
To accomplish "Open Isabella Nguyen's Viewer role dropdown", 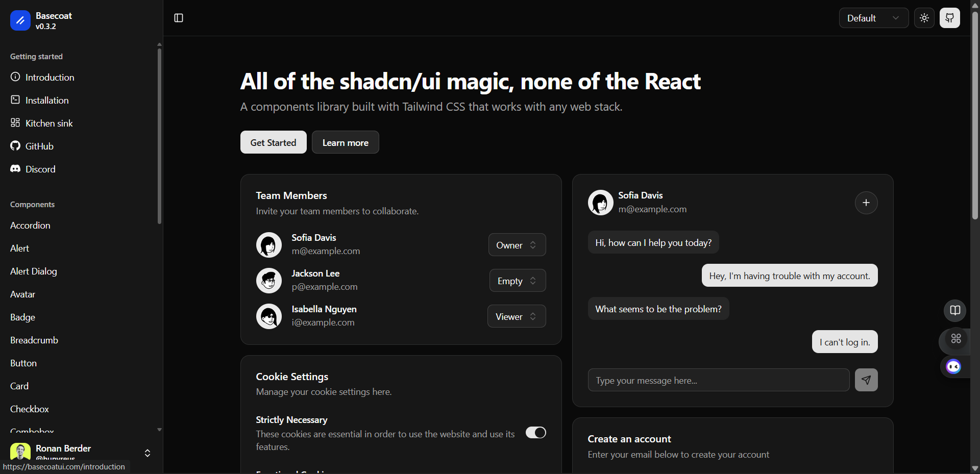I will tap(516, 316).
